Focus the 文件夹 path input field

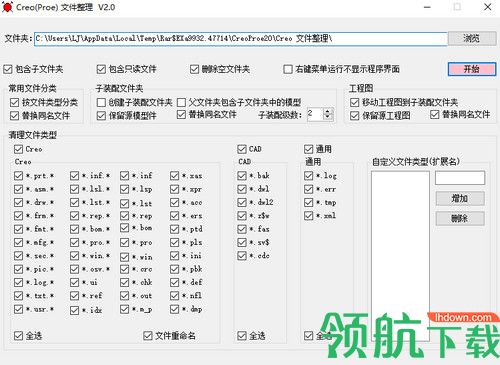coord(240,39)
